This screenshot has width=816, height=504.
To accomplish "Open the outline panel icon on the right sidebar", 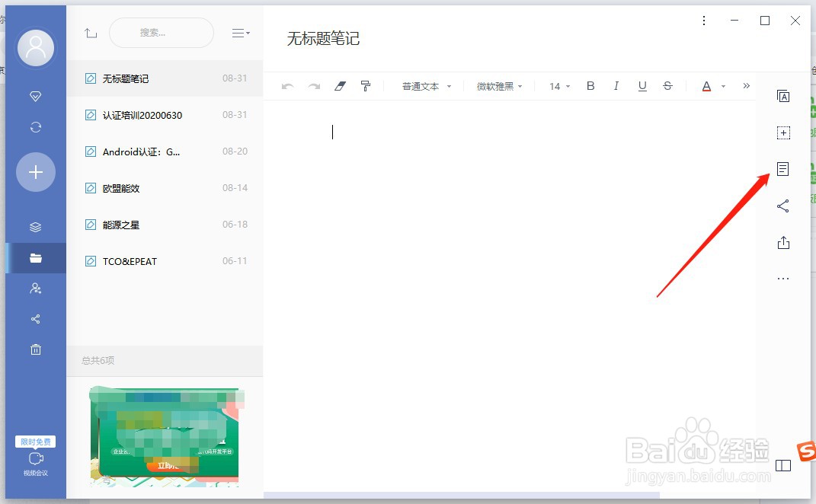I will point(783,169).
